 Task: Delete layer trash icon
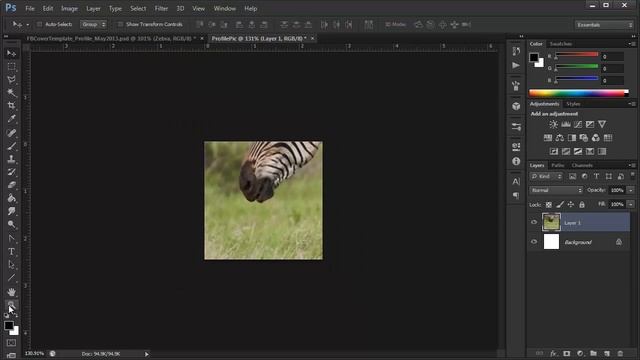coord(620,353)
